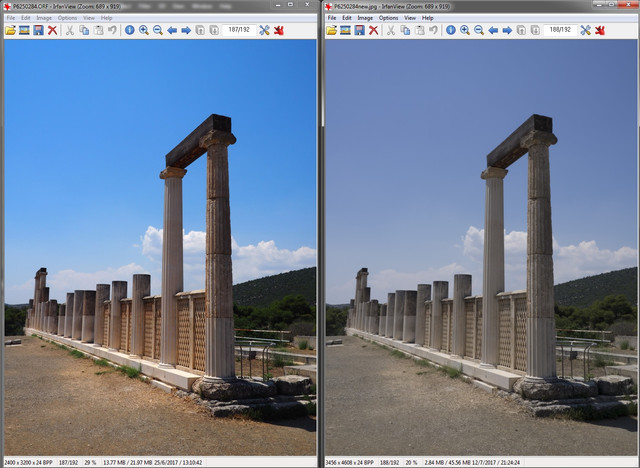
Task: Open Help menu in P6250284new.jpg window
Action: click(x=427, y=18)
